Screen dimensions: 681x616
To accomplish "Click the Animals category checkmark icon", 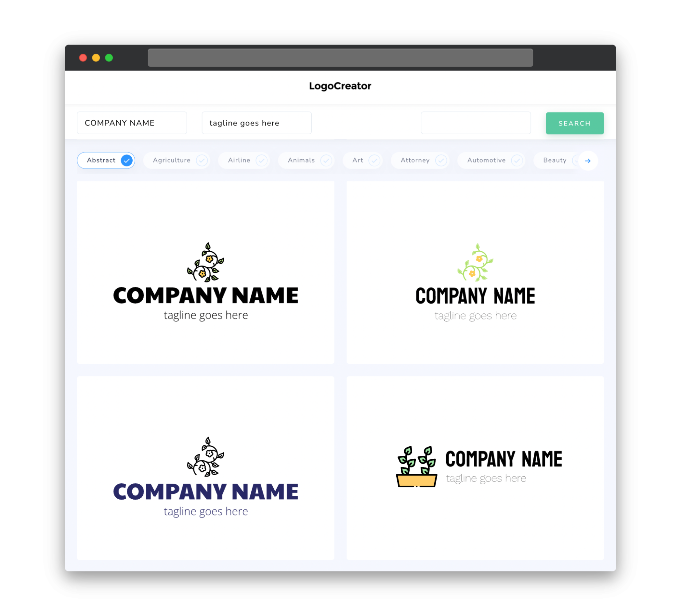I will (x=326, y=160).
